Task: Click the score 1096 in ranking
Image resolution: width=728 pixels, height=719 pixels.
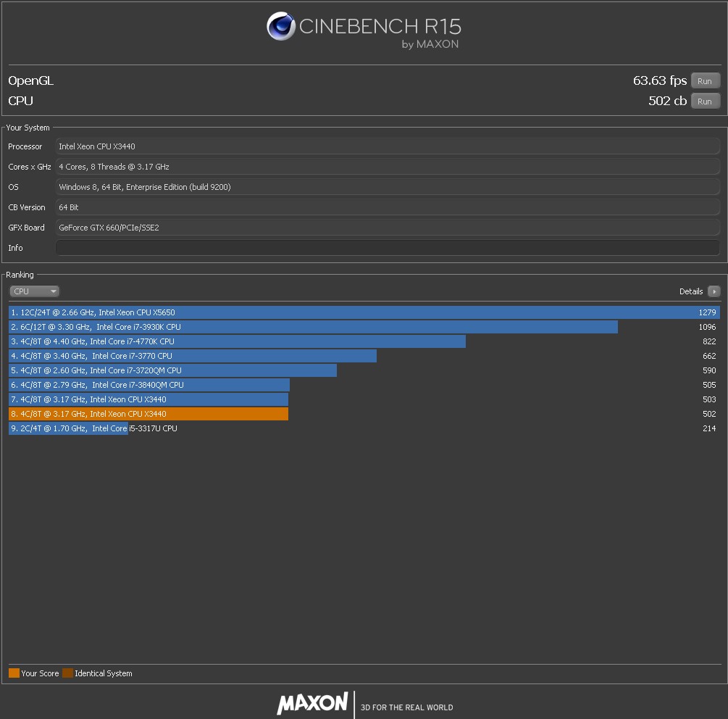Action: point(707,327)
